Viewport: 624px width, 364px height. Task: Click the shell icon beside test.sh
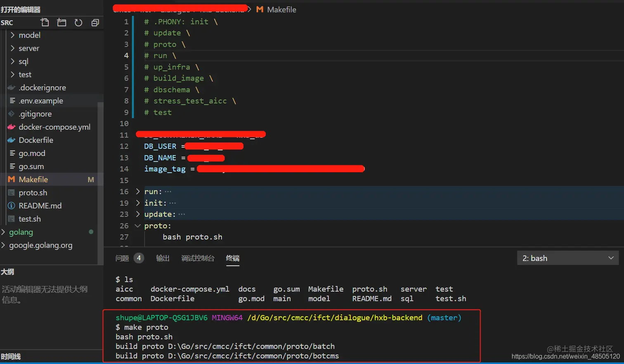(12, 219)
